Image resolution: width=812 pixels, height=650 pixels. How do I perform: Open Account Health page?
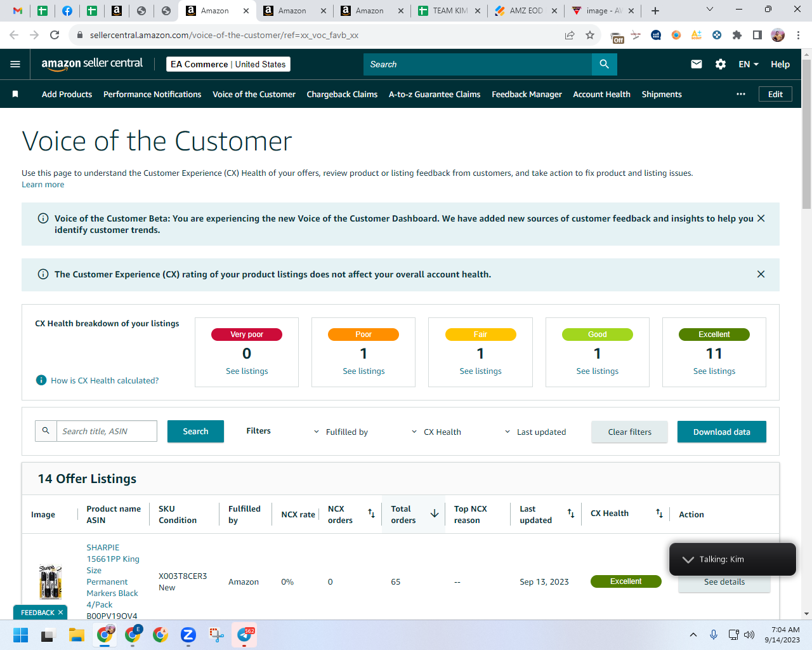pyautogui.click(x=601, y=94)
